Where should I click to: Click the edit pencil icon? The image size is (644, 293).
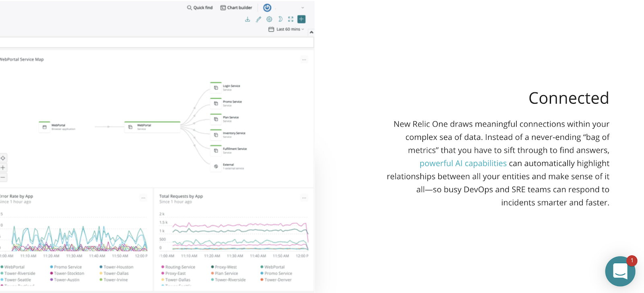pyautogui.click(x=258, y=19)
